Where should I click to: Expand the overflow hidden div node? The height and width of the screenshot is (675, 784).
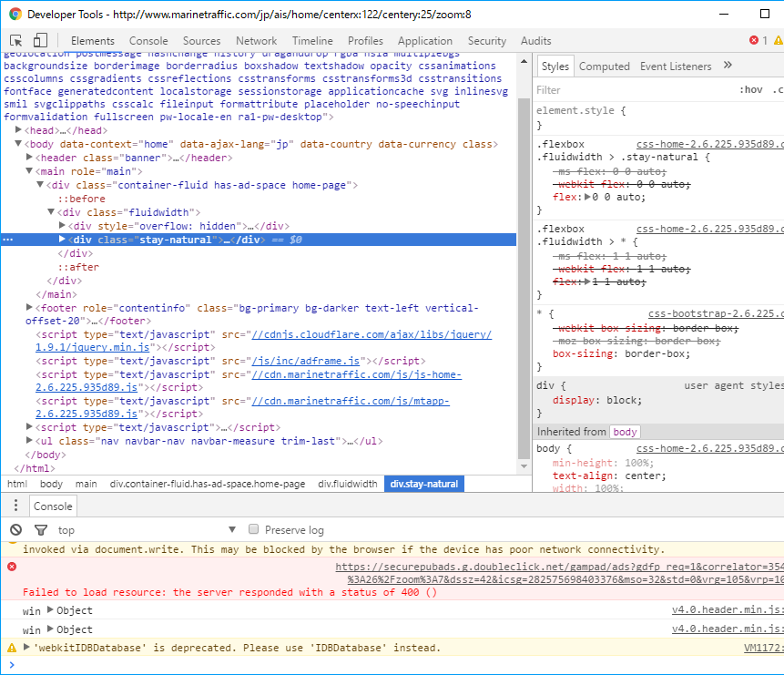click(x=62, y=225)
